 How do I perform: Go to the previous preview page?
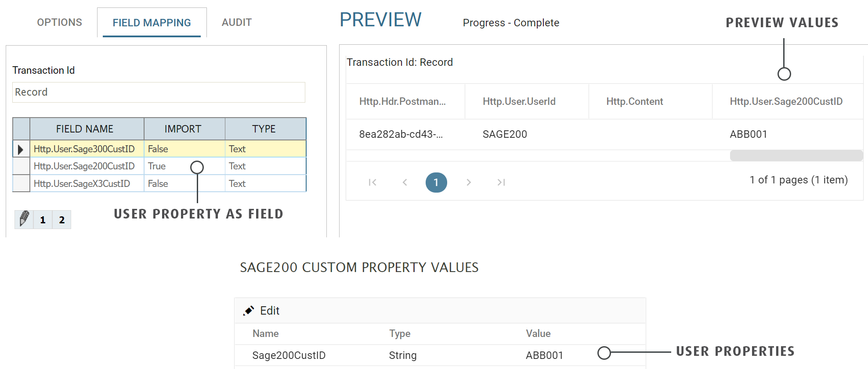click(x=405, y=182)
